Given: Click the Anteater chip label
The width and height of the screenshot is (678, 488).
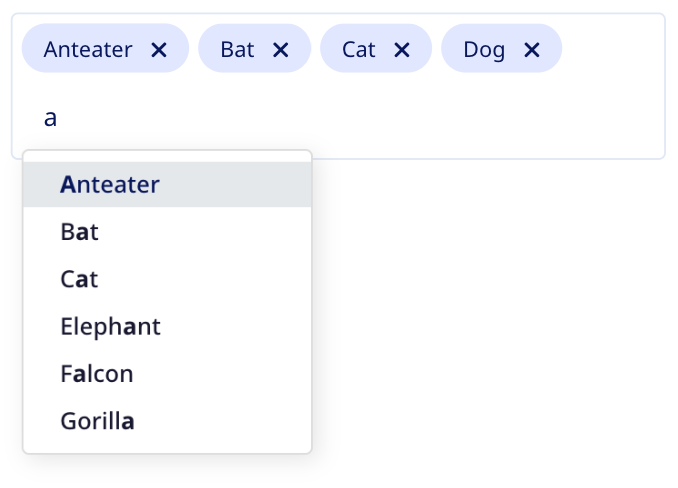Looking at the screenshot, I should pyautogui.click(x=88, y=50).
